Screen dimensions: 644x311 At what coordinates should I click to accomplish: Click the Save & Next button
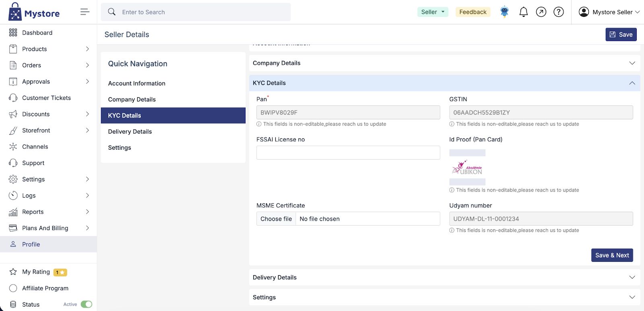tap(612, 255)
